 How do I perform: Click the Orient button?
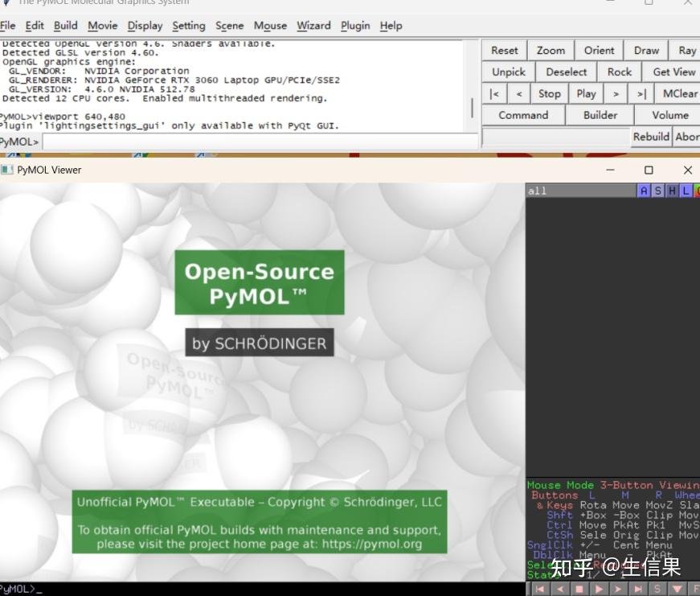click(x=599, y=51)
